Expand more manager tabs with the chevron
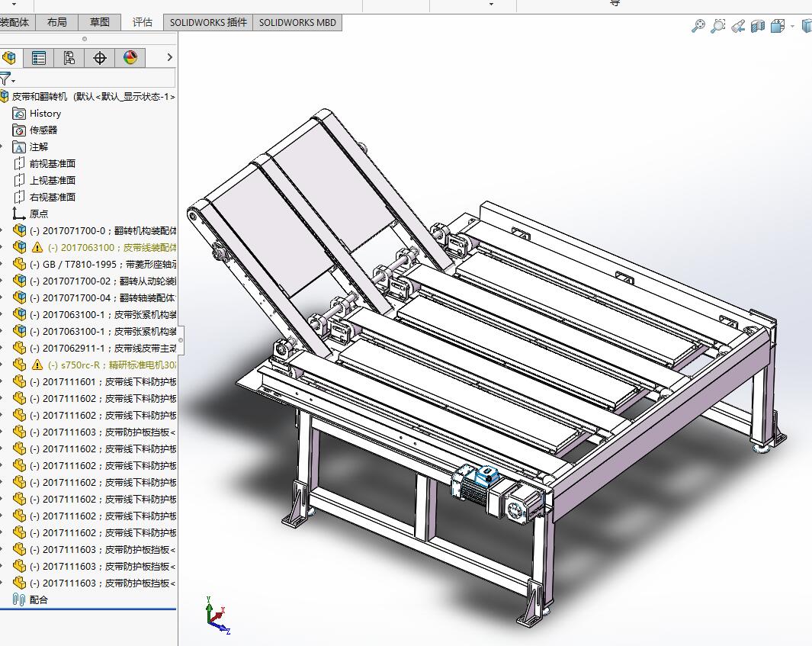The image size is (812, 646). pos(169,57)
